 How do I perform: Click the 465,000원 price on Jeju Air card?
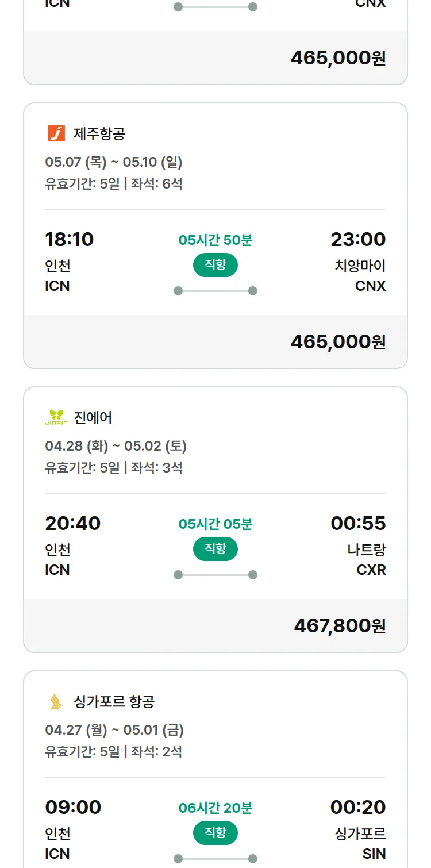pyautogui.click(x=338, y=342)
